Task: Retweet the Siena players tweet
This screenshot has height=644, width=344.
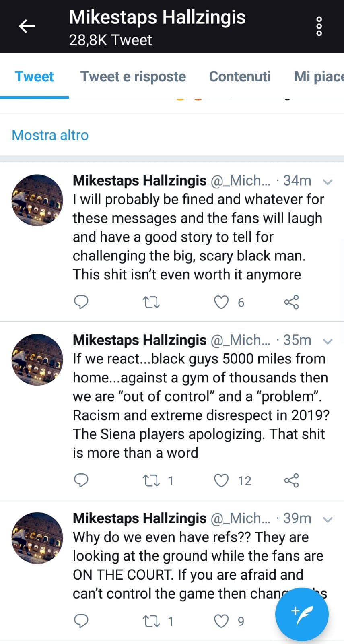Action: tap(152, 480)
